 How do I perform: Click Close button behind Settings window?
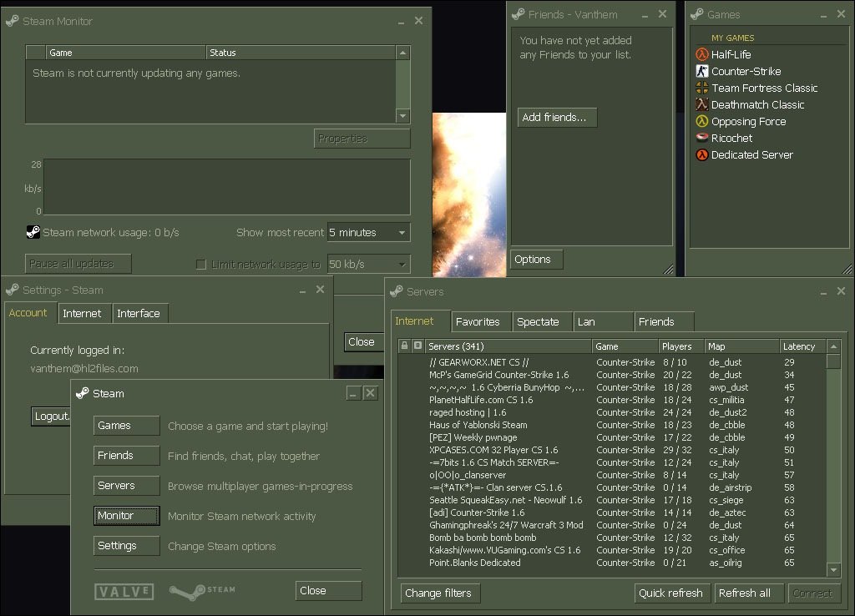[x=363, y=341]
